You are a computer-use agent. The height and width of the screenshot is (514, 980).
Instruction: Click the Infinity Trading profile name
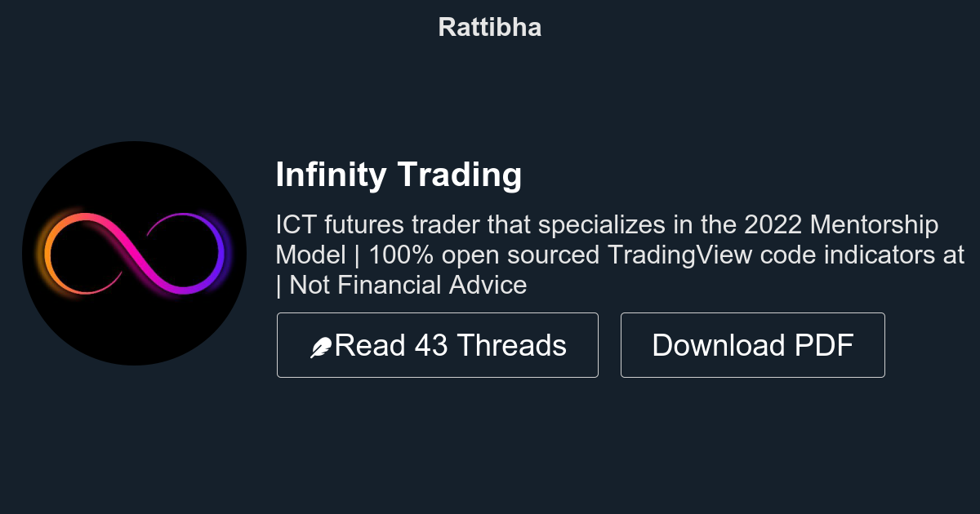399,175
